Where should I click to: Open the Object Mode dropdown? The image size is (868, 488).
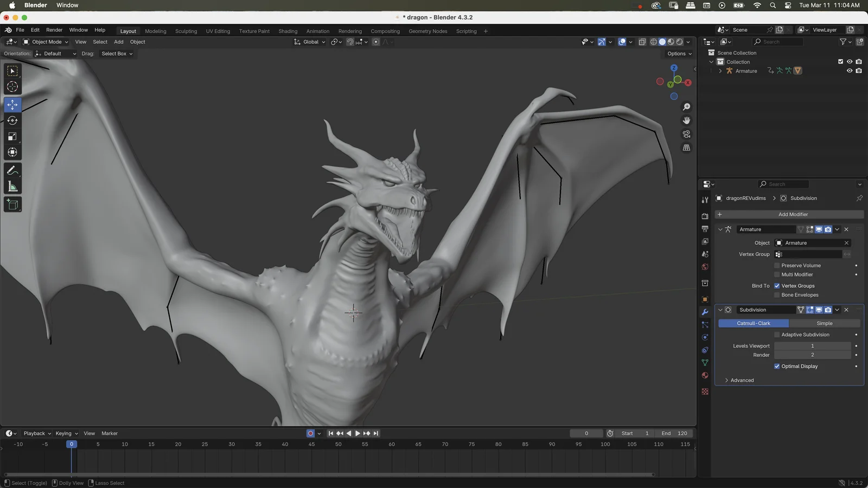tap(46, 42)
